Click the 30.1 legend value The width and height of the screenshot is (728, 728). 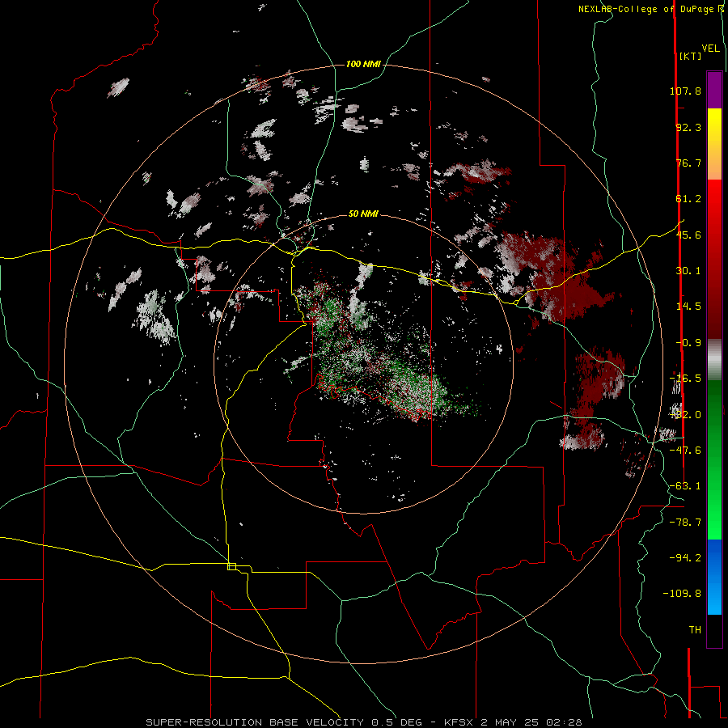pos(688,271)
